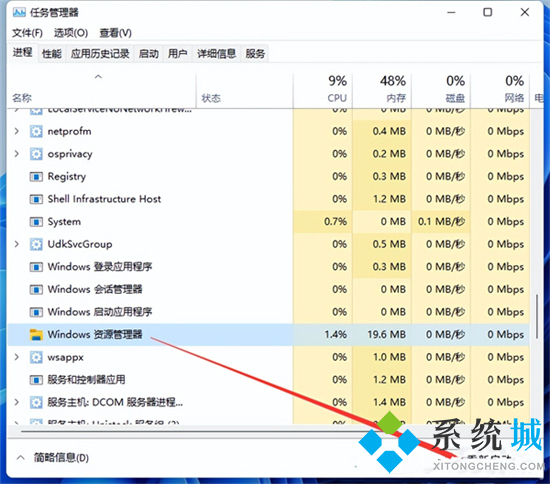Click the netprofm gear icon
Screen dimensions: 550x484
(x=36, y=132)
